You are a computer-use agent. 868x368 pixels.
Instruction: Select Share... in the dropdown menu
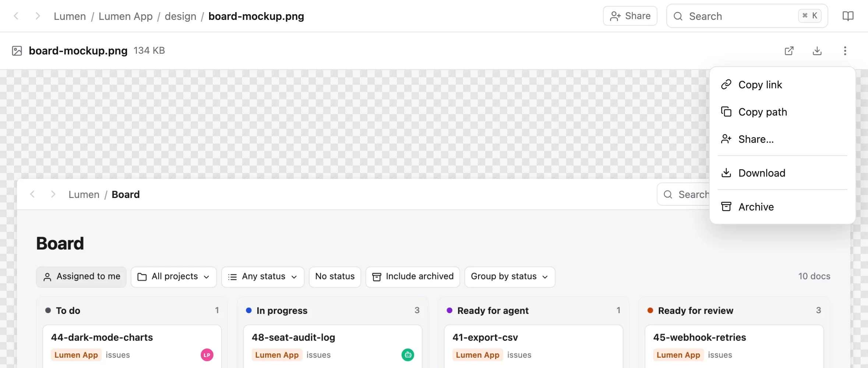point(782,139)
